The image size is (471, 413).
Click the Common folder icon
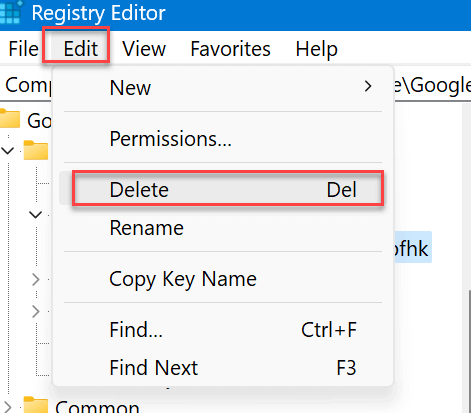[36, 405]
